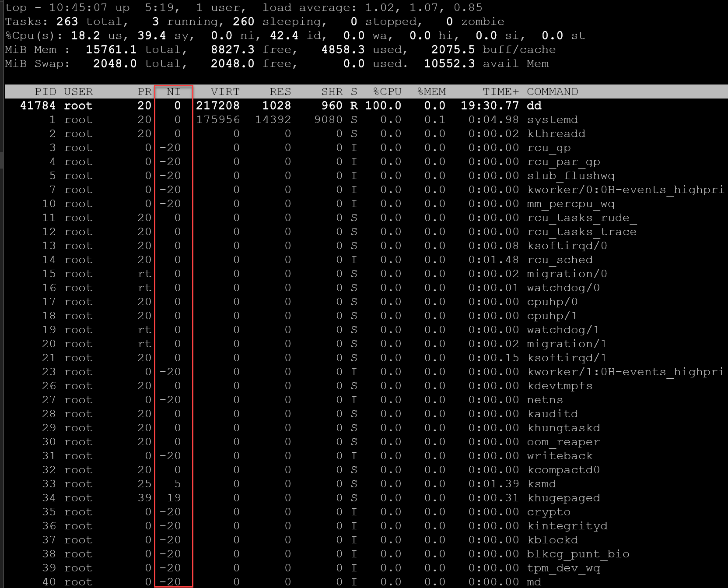Click the 100.0 CPU usage value

coord(383,106)
